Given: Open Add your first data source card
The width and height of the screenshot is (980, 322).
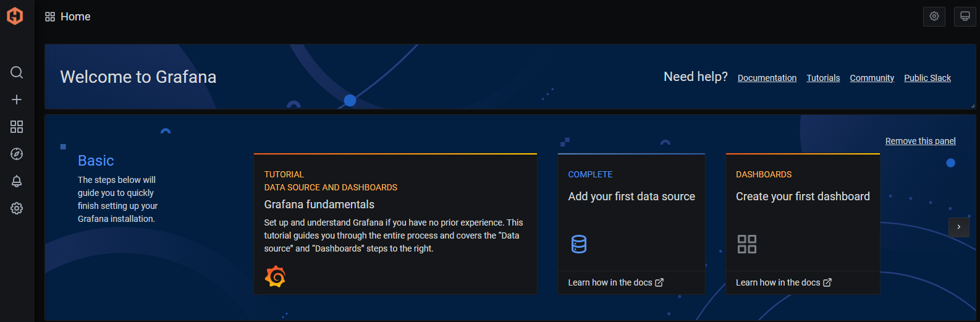Looking at the screenshot, I should point(632,224).
